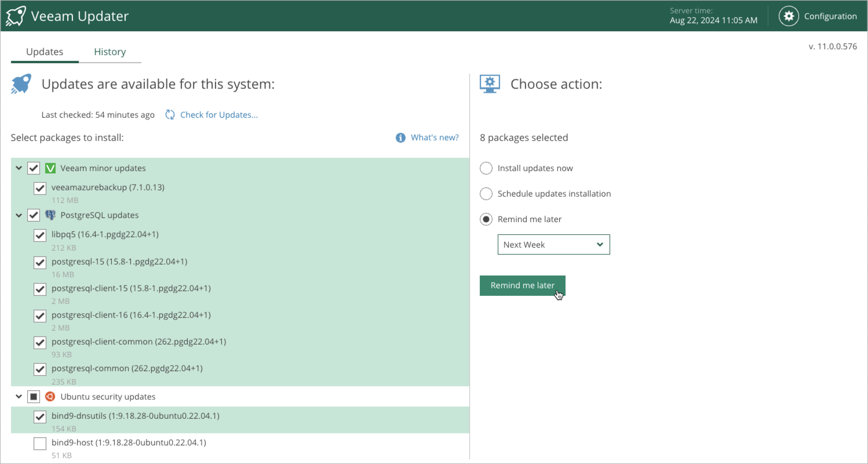Click the blue rocket updates icon

pyautogui.click(x=21, y=84)
